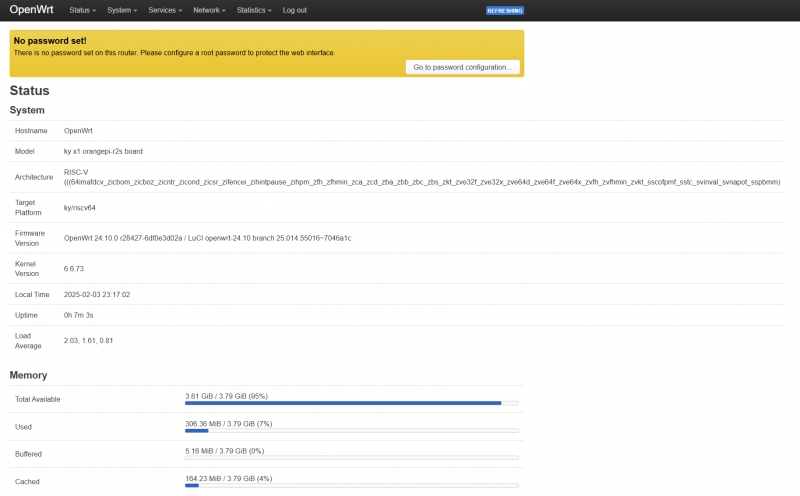The width and height of the screenshot is (800, 496).
Task: Select the Hostname value OpenWrt
Action: coord(78,131)
